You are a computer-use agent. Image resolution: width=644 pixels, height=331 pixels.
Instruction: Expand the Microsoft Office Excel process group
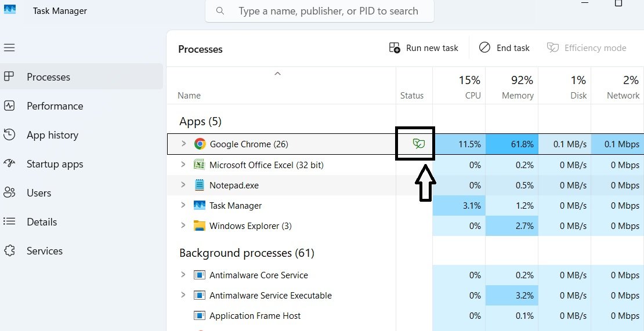click(183, 165)
